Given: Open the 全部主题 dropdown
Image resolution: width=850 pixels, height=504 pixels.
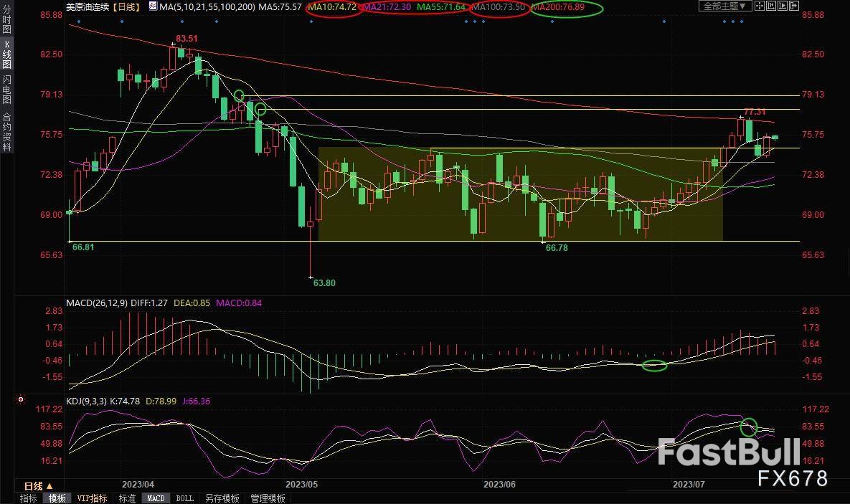Looking at the screenshot, I should (x=724, y=6).
